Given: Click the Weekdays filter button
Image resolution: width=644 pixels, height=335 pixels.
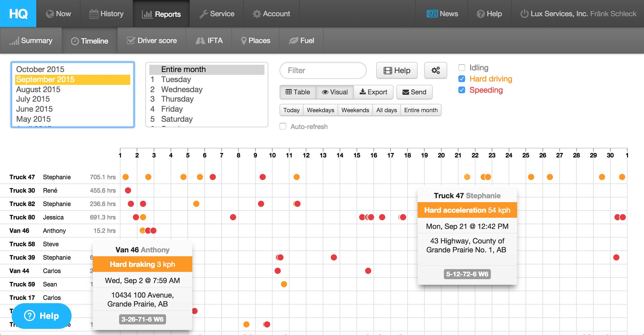Looking at the screenshot, I should click(320, 110).
